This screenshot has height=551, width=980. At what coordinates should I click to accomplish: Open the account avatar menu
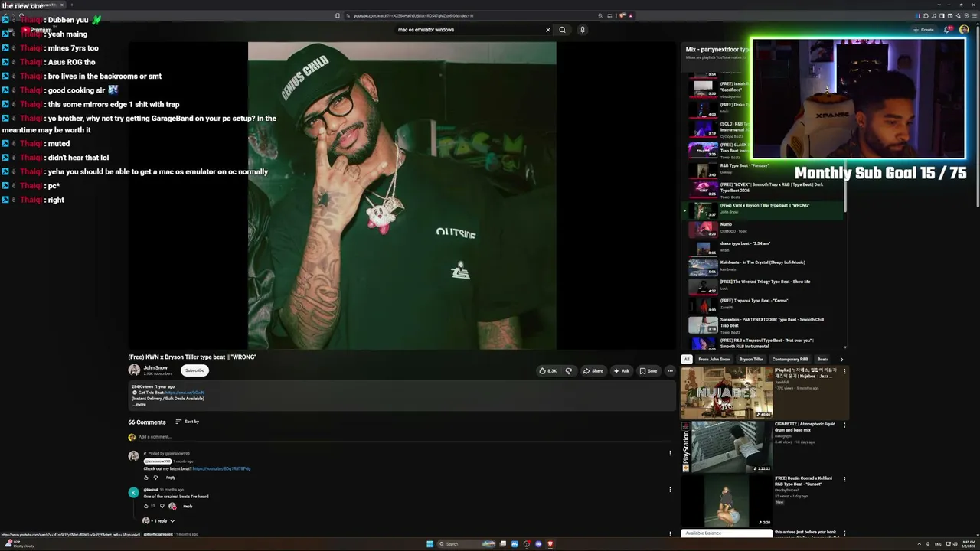point(964,30)
